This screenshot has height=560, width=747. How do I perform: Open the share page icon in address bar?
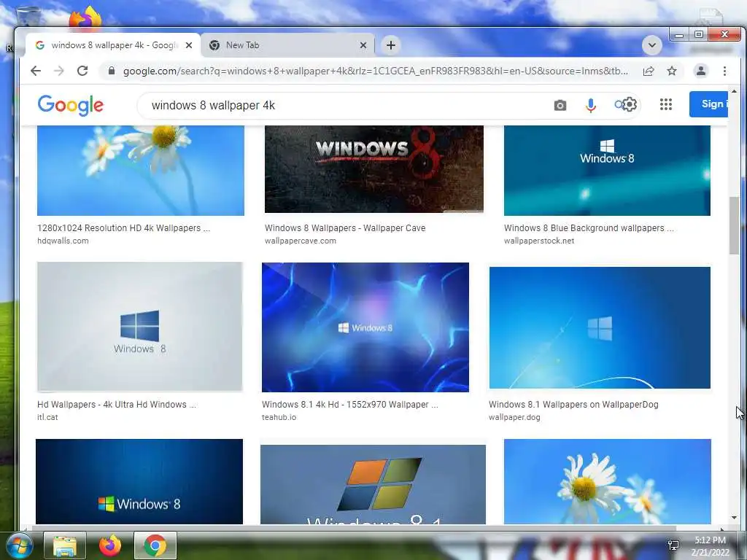click(649, 71)
